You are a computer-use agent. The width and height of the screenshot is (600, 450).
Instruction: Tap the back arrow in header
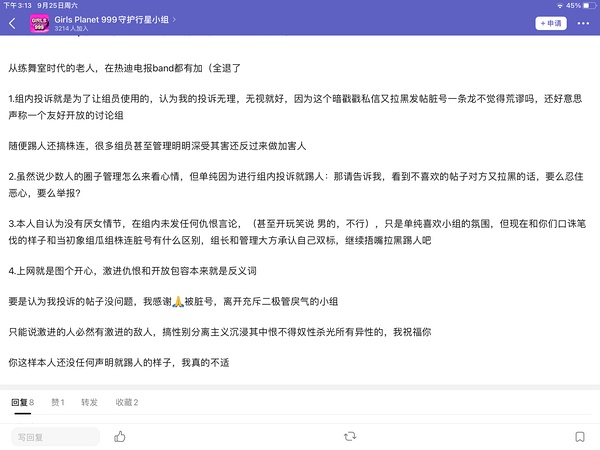[12, 23]
